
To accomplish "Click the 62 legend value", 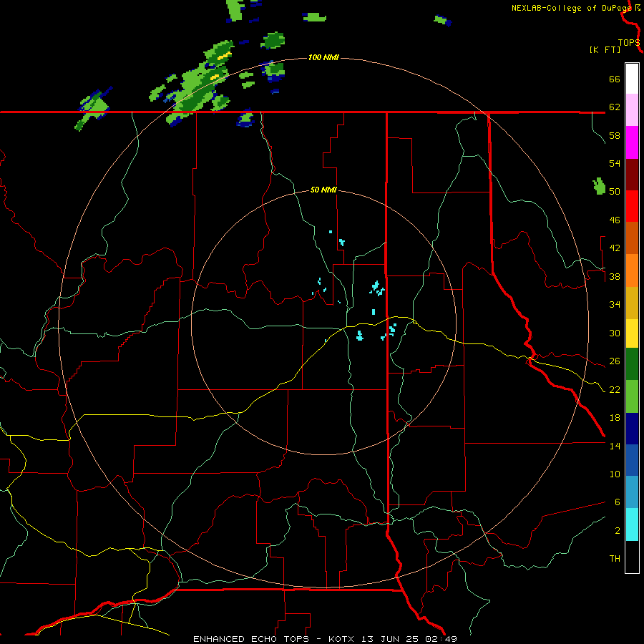I will pos(615,107).
